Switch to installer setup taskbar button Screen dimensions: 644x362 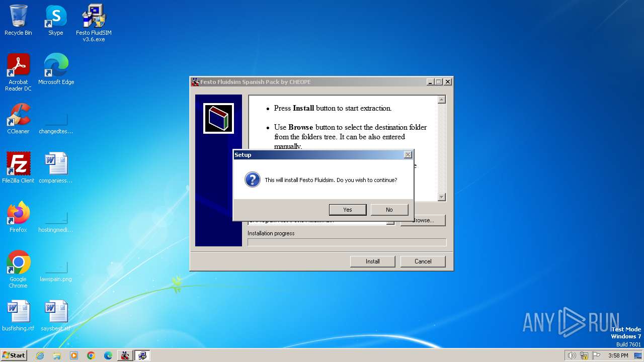coord(142,355)
